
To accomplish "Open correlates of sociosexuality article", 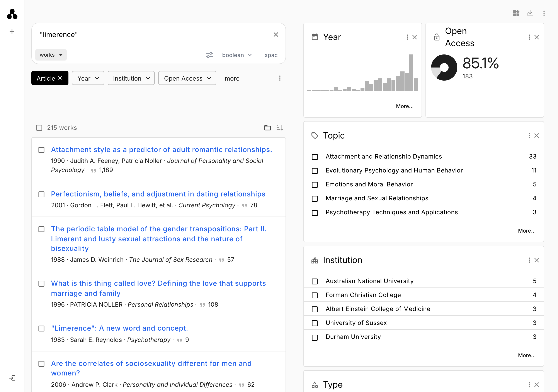I will point(151,368).
